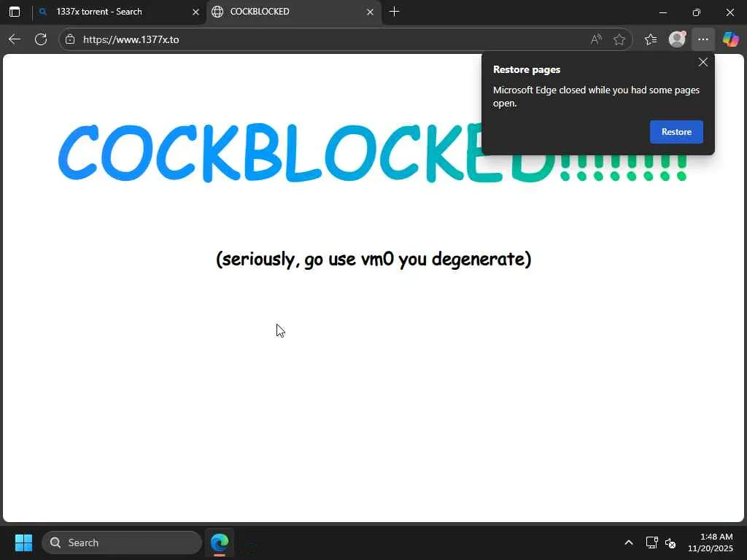The image size is (747, 560).
Task: Select the COCKBLOCKED tab
Action: click(x=293, y=12)
